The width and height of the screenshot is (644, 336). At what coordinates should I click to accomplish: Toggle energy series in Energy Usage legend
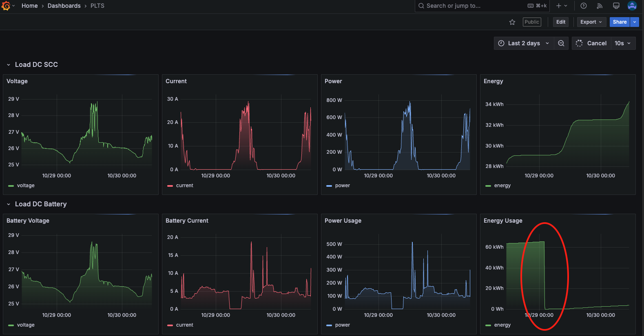click(502, 325)
